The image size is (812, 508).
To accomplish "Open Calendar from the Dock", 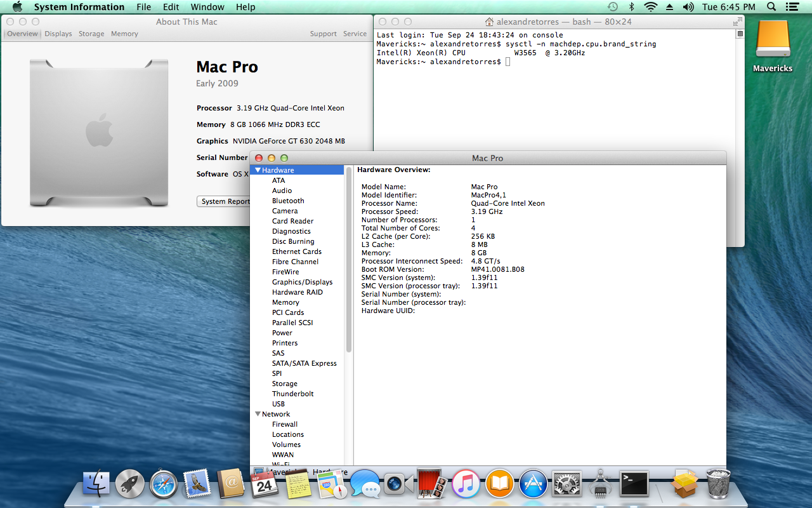I will (265, 485).
